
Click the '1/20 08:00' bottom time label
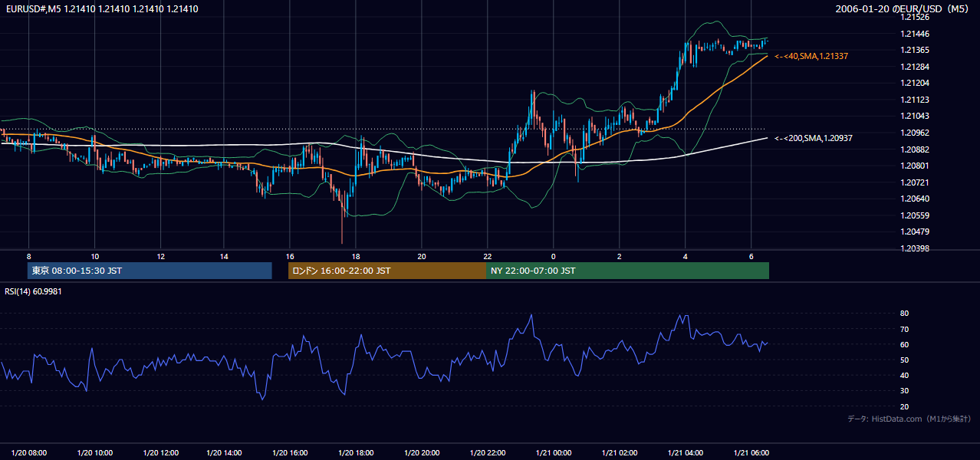(29, 452)
